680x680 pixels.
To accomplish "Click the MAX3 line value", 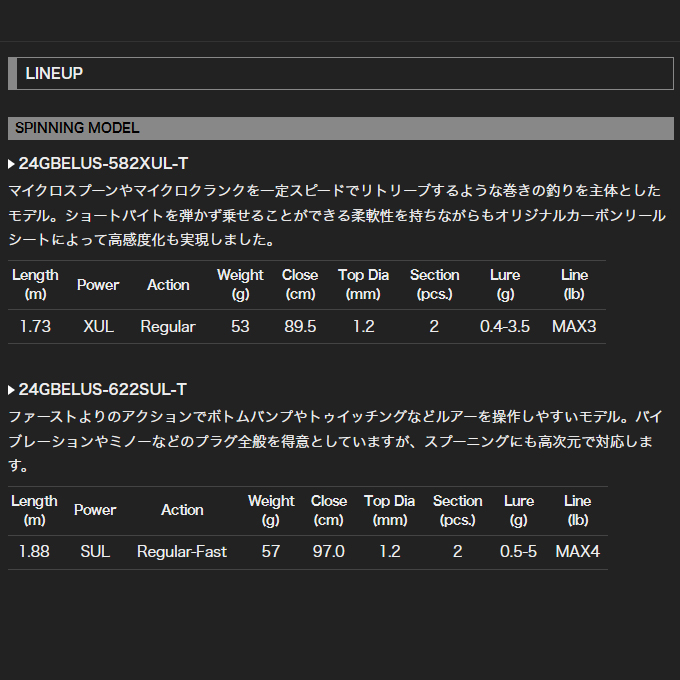I will click(x=574, y=327).
